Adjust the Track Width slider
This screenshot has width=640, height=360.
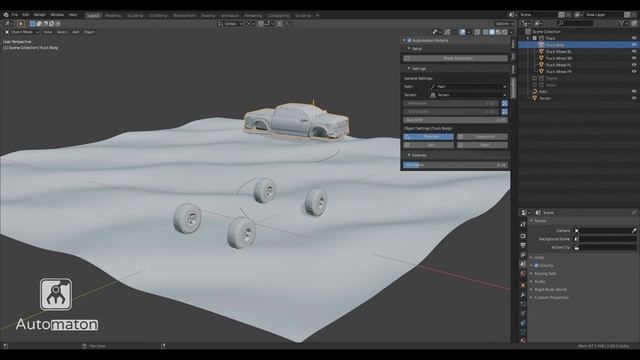(451, 111)
